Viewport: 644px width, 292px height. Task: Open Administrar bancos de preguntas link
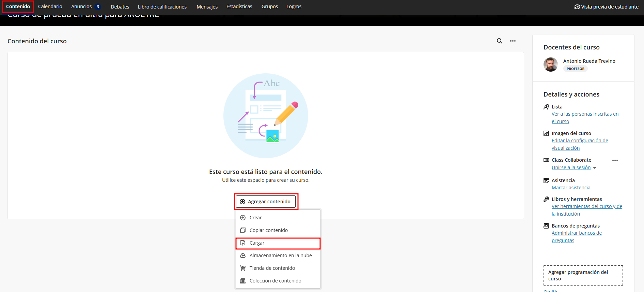point(577,233)
